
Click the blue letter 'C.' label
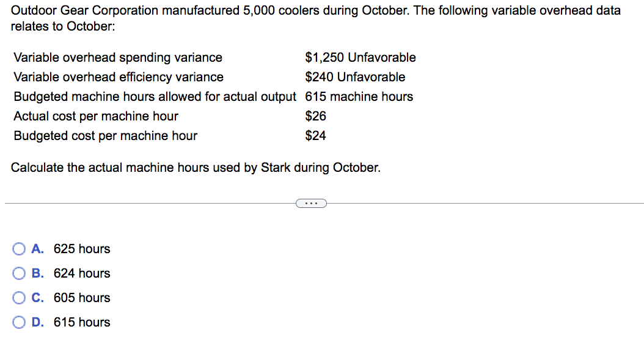[37, 298]
